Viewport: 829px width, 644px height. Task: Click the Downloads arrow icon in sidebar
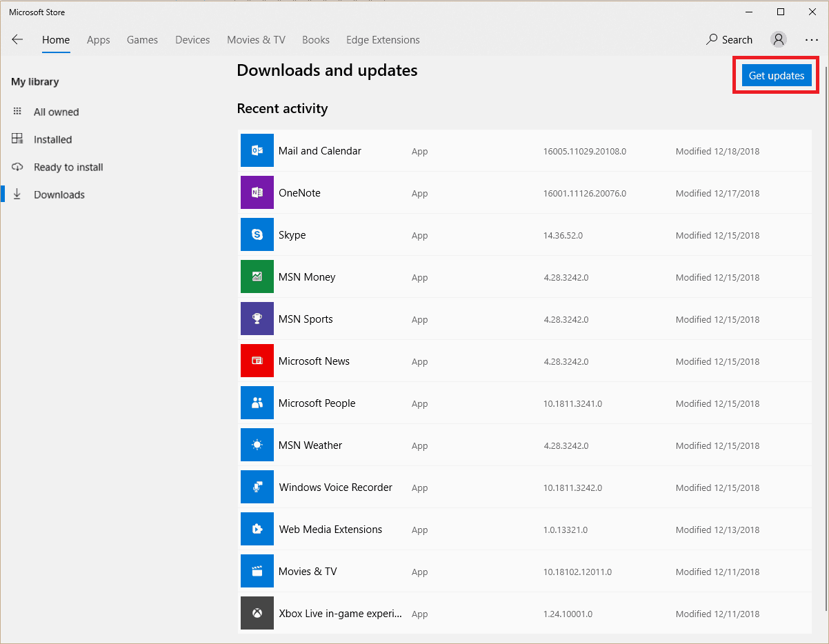pos(17,194)
